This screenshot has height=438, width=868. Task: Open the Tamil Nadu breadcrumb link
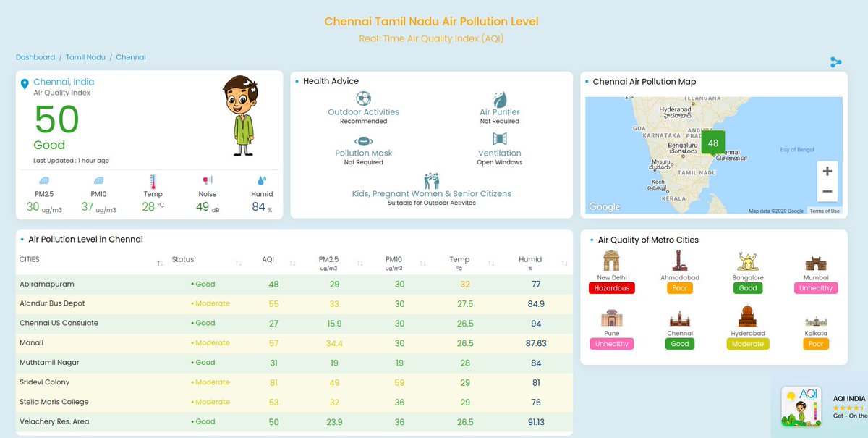(85, 57)
